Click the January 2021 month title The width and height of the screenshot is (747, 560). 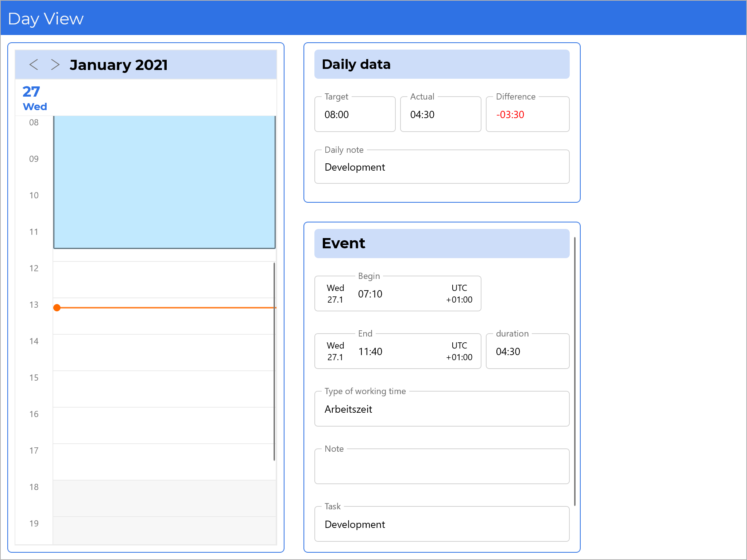point(119,65)
